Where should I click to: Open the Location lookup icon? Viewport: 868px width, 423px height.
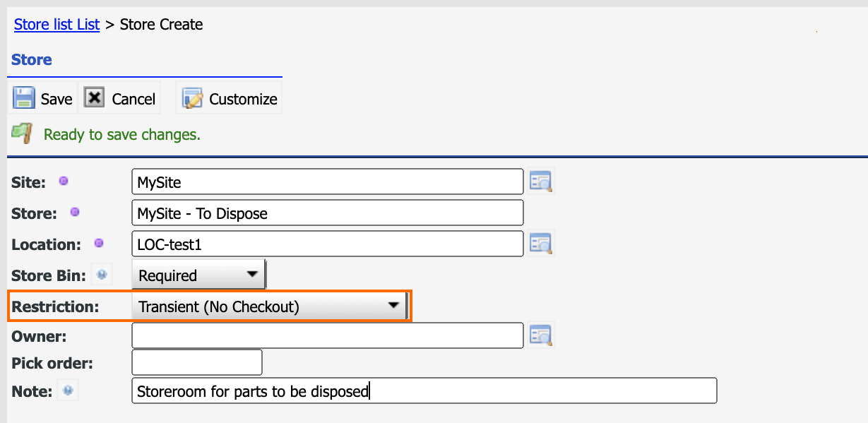(541, 243)
